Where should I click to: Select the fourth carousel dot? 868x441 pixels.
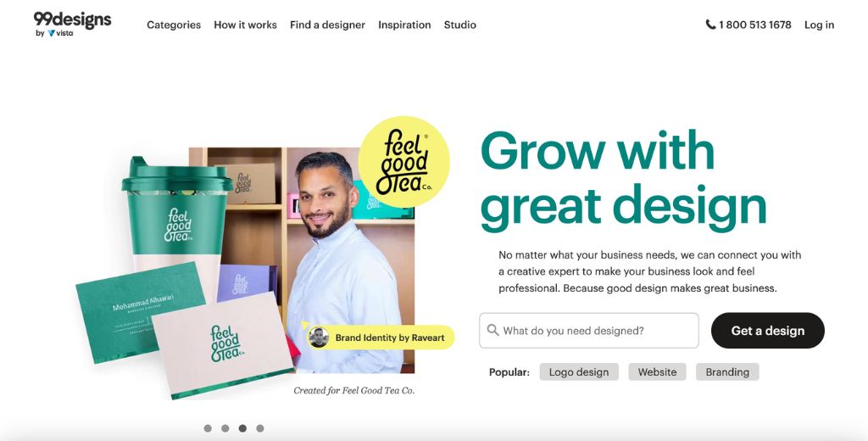(x=260, y=428)
